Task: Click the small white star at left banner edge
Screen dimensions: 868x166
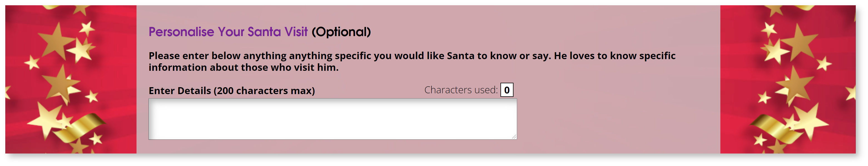Action: [32, 63]
